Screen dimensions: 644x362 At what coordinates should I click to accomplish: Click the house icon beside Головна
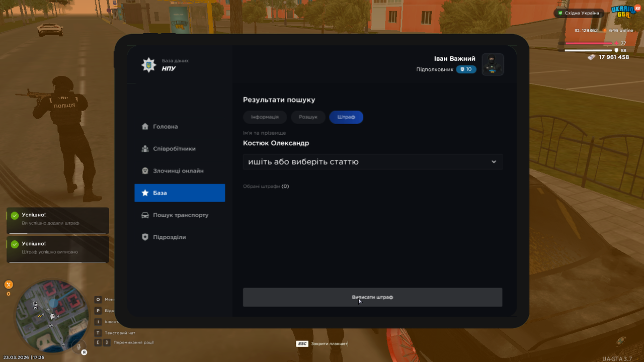click(145, 127)
